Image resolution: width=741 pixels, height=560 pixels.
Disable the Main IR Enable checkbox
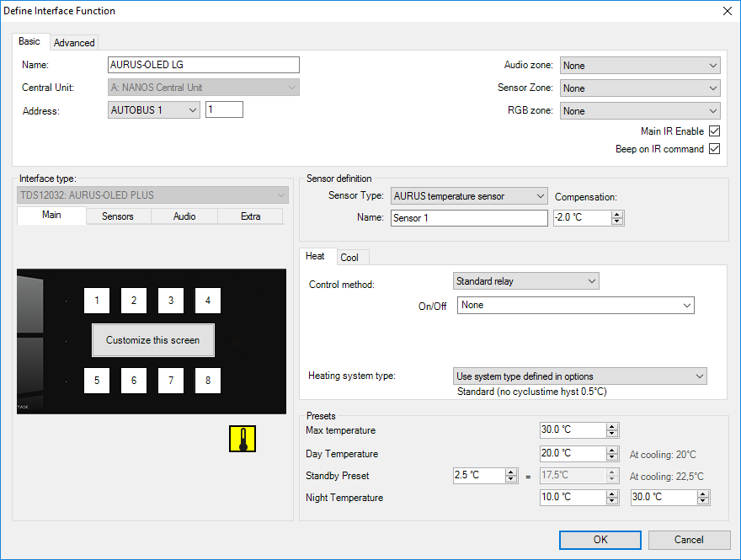(x=714, y=131)
